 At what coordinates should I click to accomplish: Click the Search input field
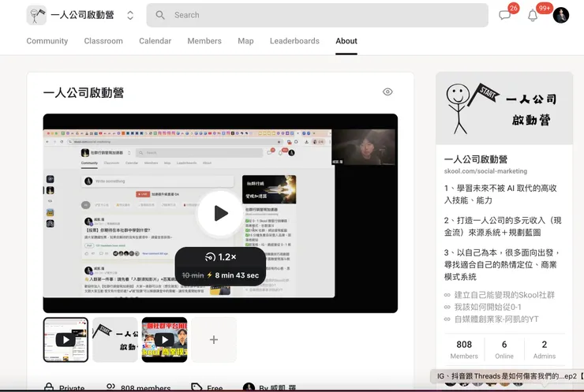tap(317, 15)
